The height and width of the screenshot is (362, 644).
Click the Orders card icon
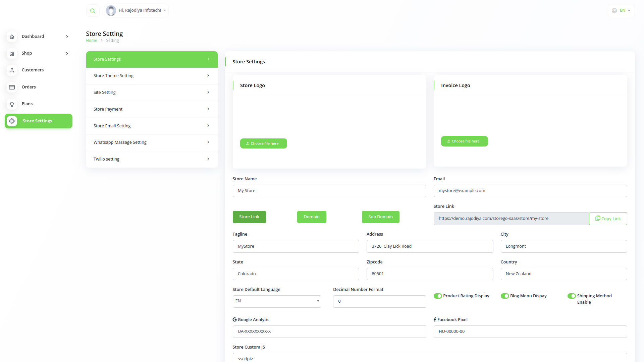point(12,87)
